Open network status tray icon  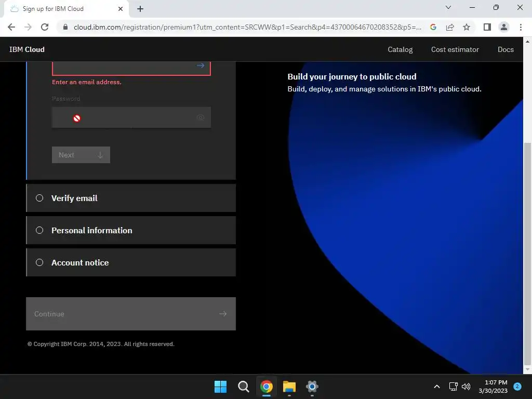453,387
